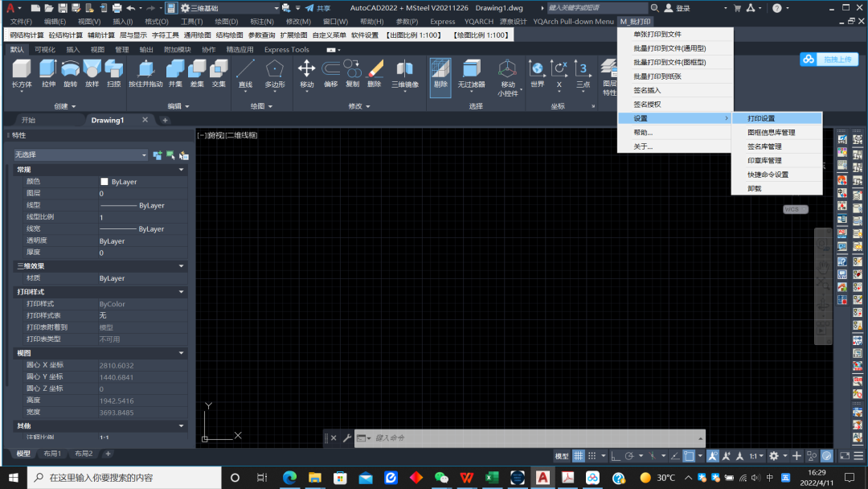
Task: Switch to the 布局1 layout tab
Action: pyautogui.click(x=52, y=454)
